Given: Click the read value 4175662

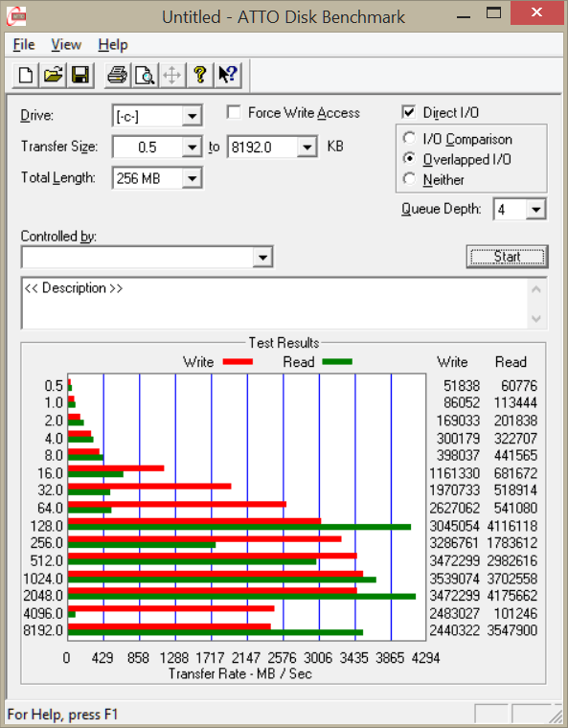Looking at the screenshot, I should pos(512,595).
